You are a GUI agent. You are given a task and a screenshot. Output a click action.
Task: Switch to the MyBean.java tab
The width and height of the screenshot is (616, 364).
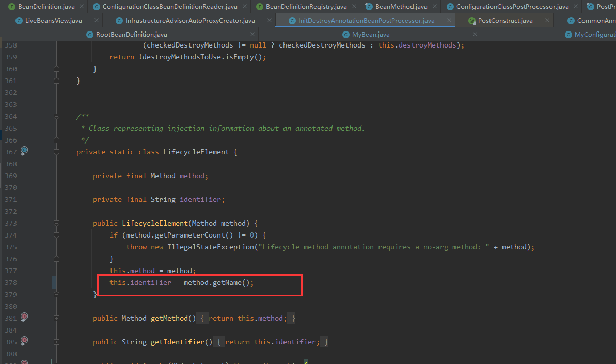(x=371, y=35)
